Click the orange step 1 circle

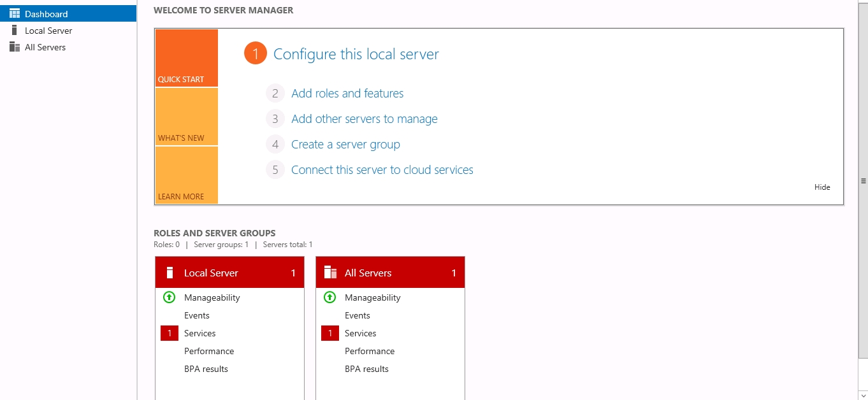255,54
